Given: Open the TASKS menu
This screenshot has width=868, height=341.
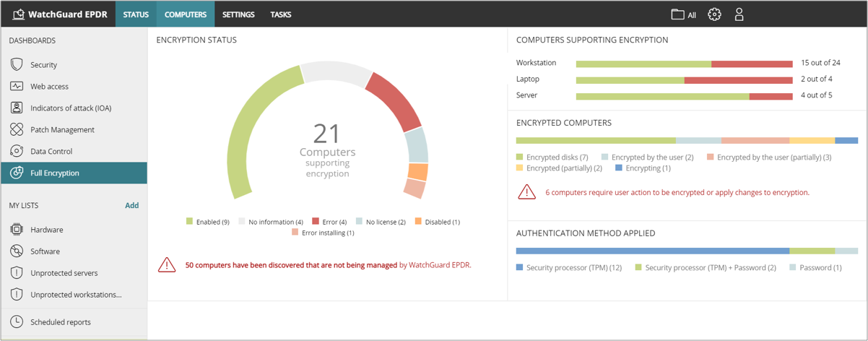Looking at the screenshot, I should click(x=281, y=14).
